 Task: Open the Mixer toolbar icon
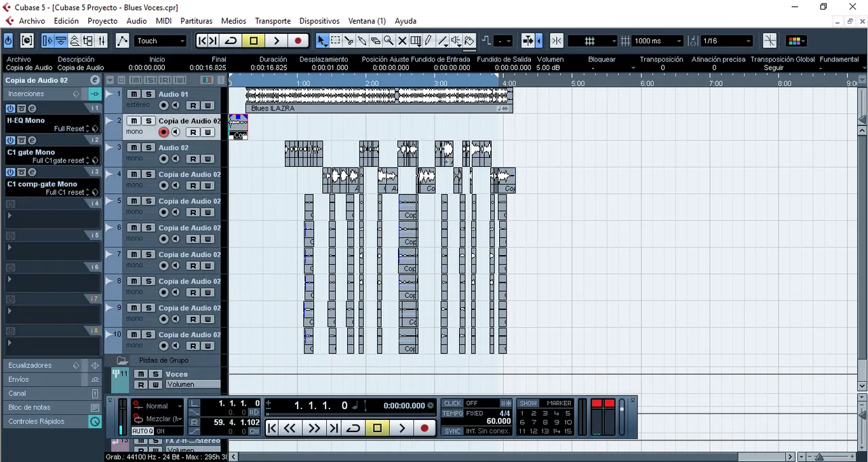(x=102, y=41)
